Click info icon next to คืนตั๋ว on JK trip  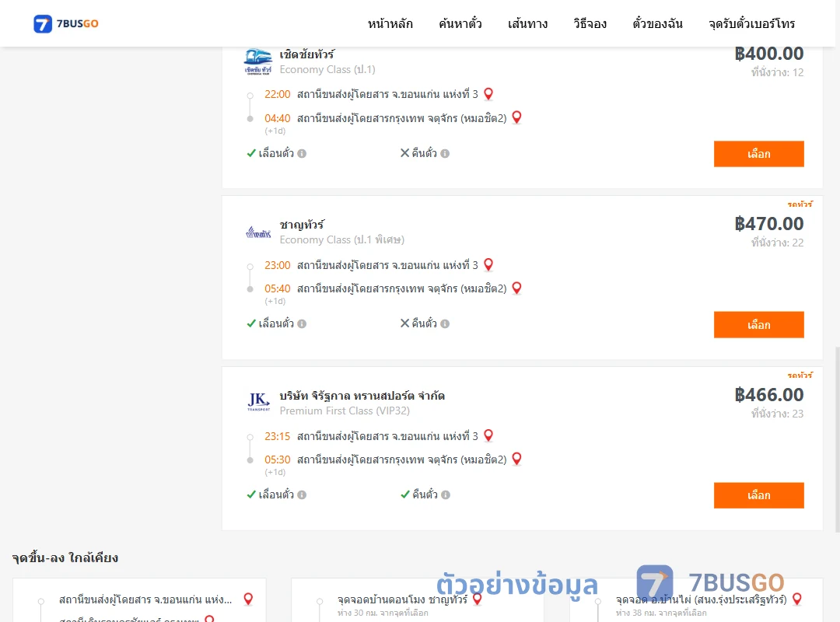tap(446, 495)
